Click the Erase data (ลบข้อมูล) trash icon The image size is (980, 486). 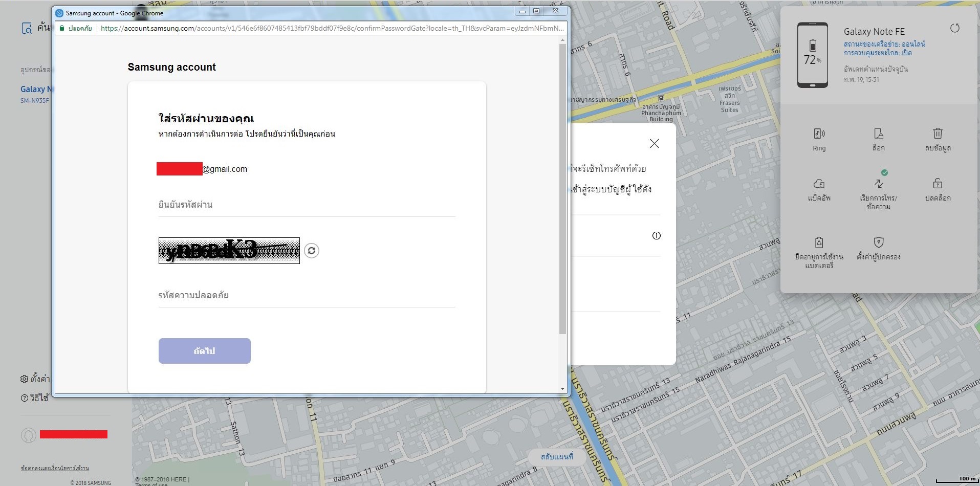point(938,134)
